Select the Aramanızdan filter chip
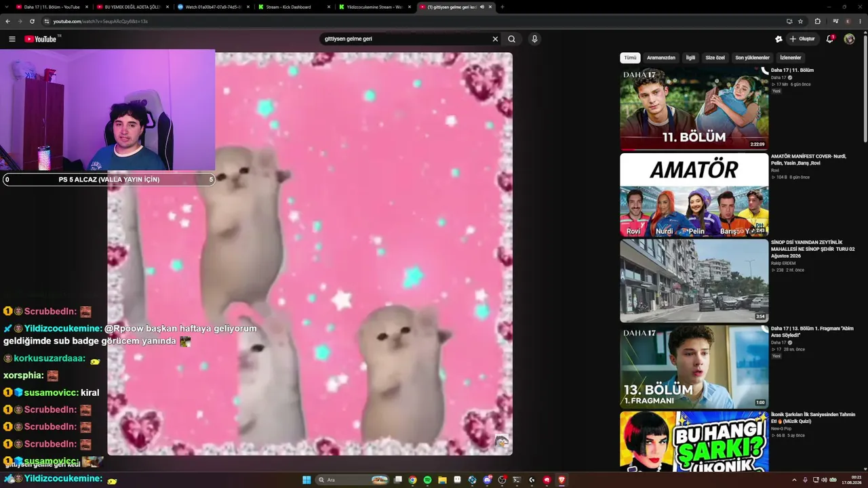 pyautogui.click(x=661, y=58)
